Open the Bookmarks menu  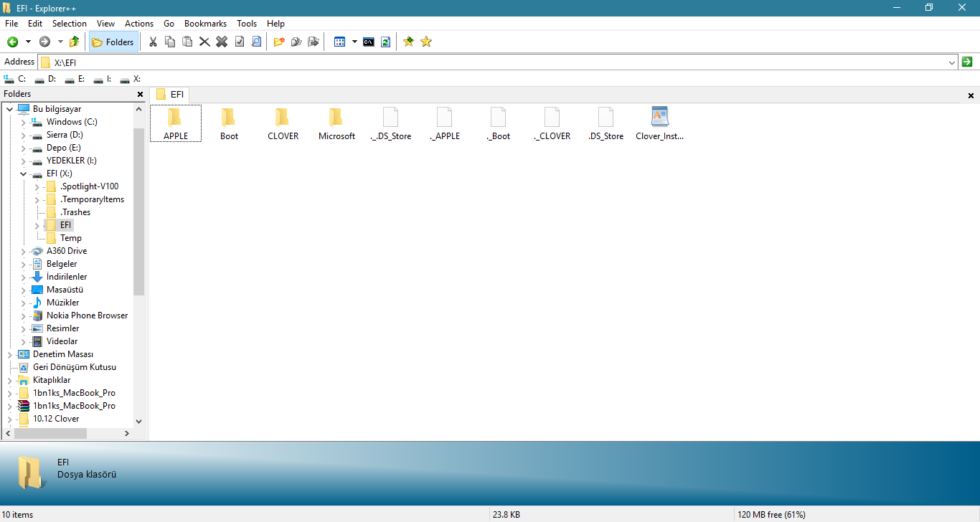[x=205, y=23]
